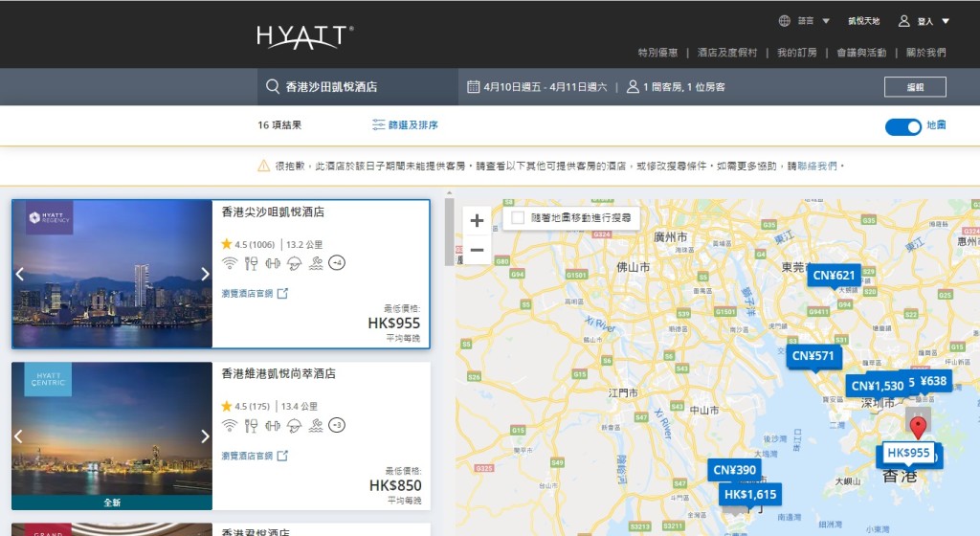Click the CN¥621 map price marker
The height and width of the screenshot is (536, 980).
834,276
